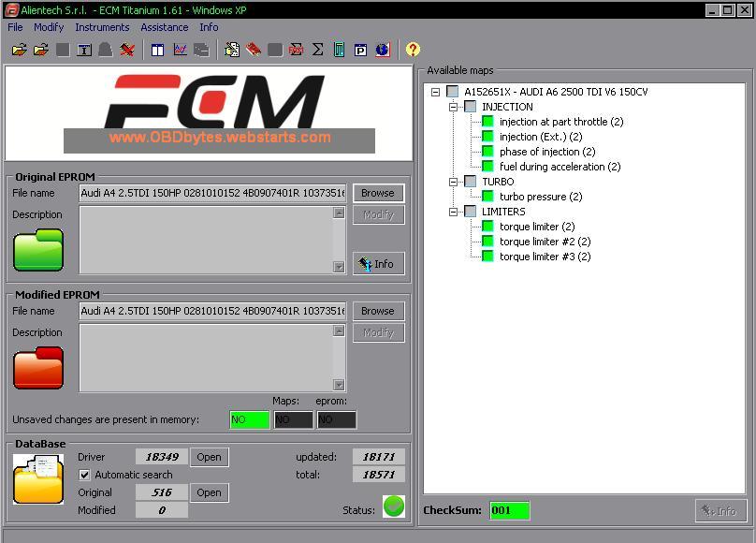The height and width of the screenshot is (543, 756).
Task: Click the green round Status indicator icon
Action: (x=394, y=506)
